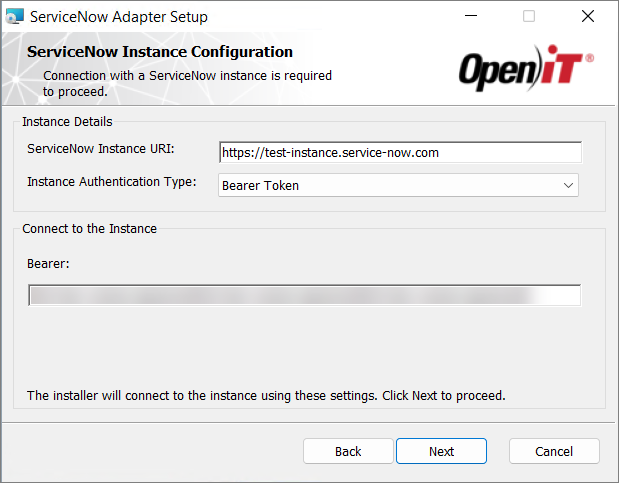
Task: Cancel the ServiceNow Adapter setup
Action: (x=554, y=451)
